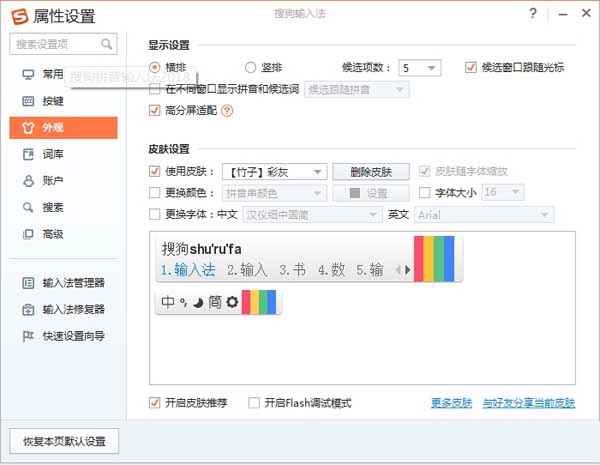Click the 设置 color settings button
The image size is (600, 465).
[371, 193]
